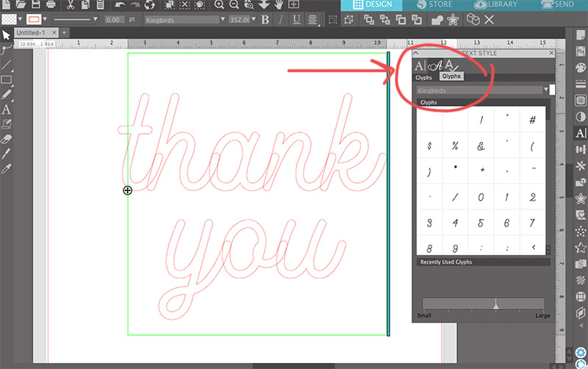Click the Weld icon in the top toolbar
The image size is (588, 369).
point(437,20)
